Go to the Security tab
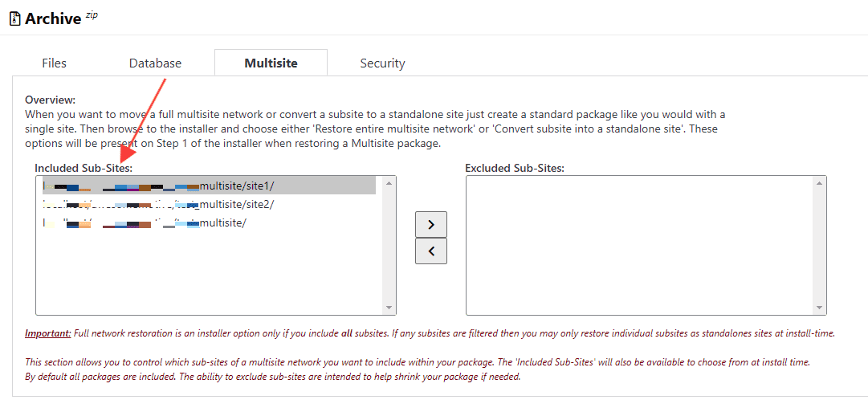 382,63
